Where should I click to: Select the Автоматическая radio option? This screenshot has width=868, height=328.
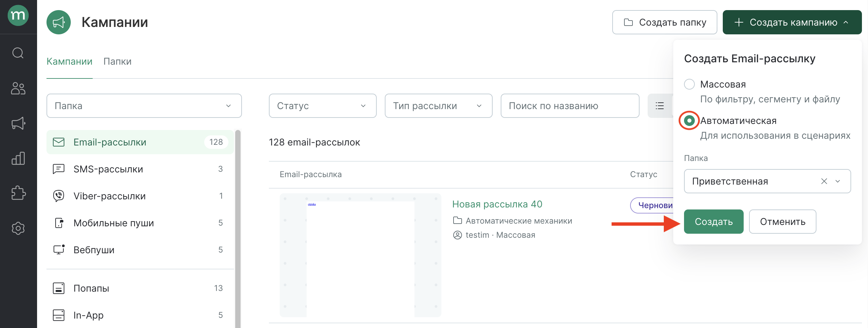tap(689, 121)
